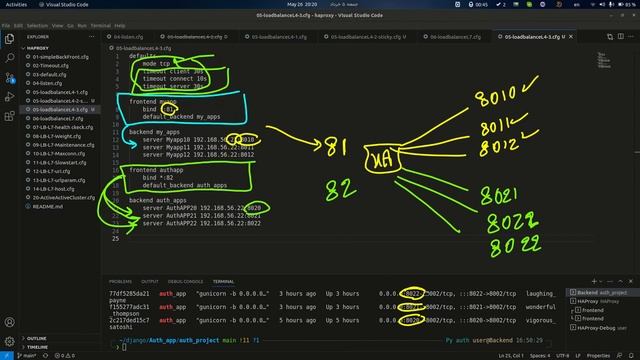Open notifications bell in status bar

(x=631, y=356)
